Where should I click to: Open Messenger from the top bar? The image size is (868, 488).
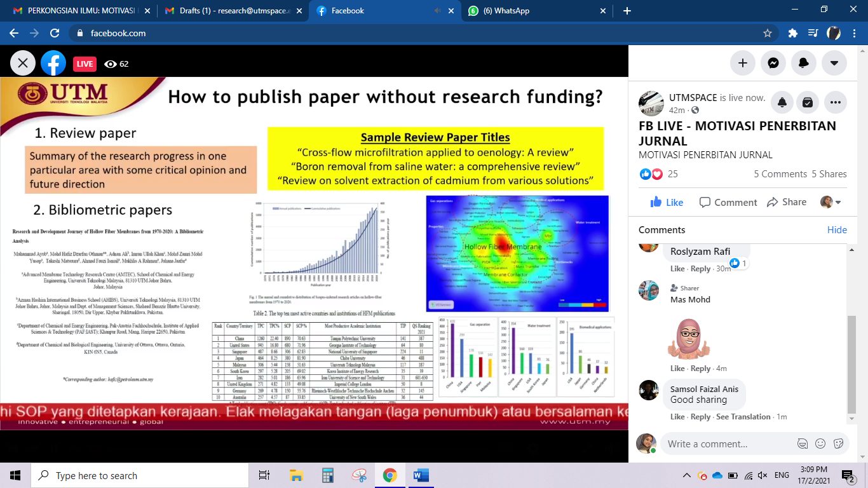pos(773,63)
